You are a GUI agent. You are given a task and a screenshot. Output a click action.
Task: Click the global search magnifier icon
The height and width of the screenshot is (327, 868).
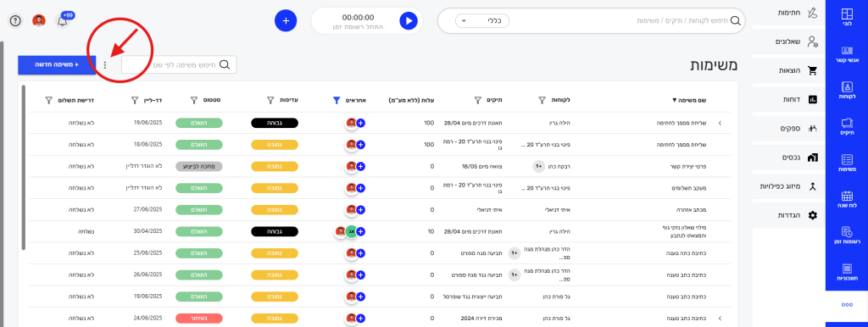(x=735, y=21)
